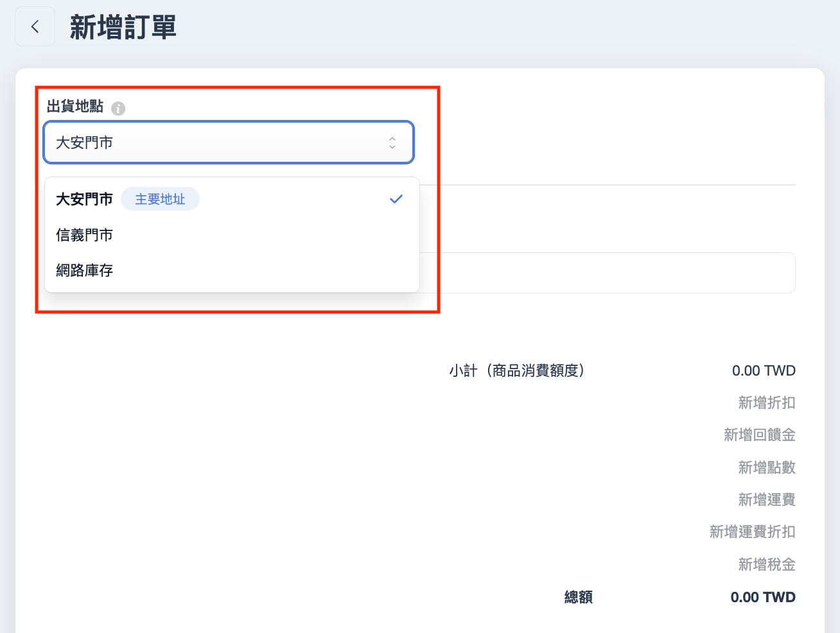This screenshot has height=633, width=840.
Task: Click the blue checkmark on 大安門市
Action: pyautogui.click(x=396, y=199)
